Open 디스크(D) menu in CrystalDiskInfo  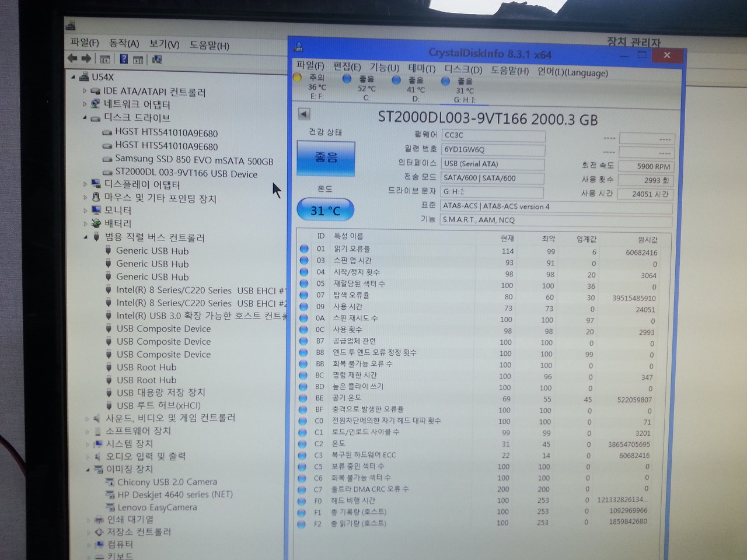point(463,69)
